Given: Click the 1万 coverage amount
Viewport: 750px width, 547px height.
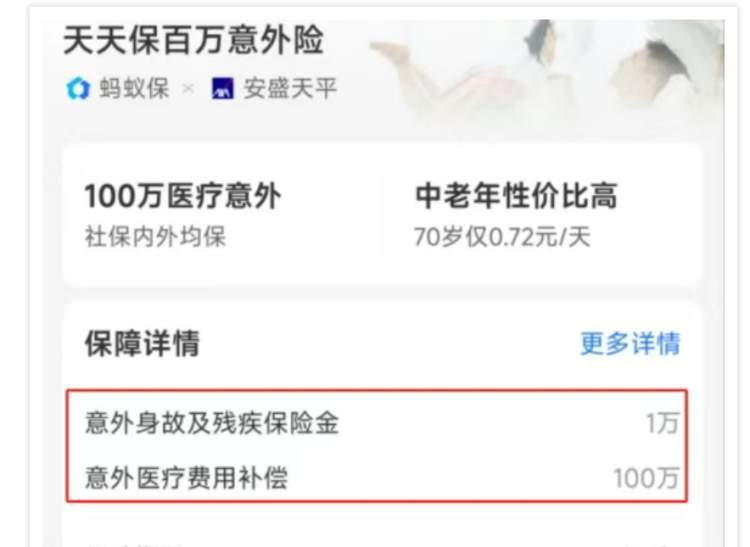Looking at the screenshot, I should coord(662,423).
